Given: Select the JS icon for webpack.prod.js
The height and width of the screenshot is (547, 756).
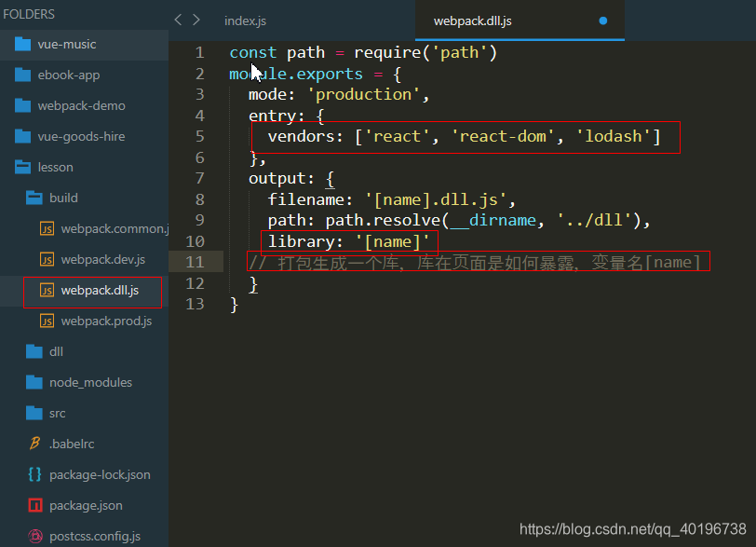Looking at the screenshot, I should click(x=47, y=321).
